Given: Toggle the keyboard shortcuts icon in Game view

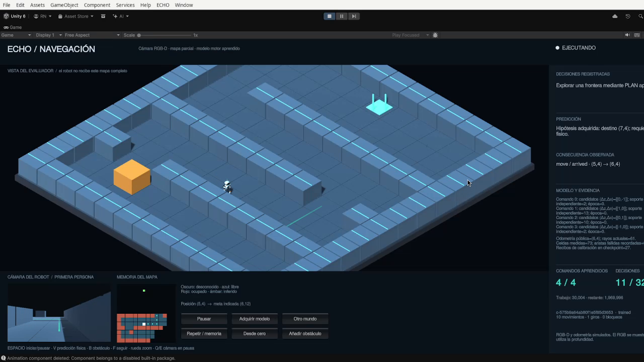Looking at the screenshot, I should pyautogui.click(x=637, y=35).
